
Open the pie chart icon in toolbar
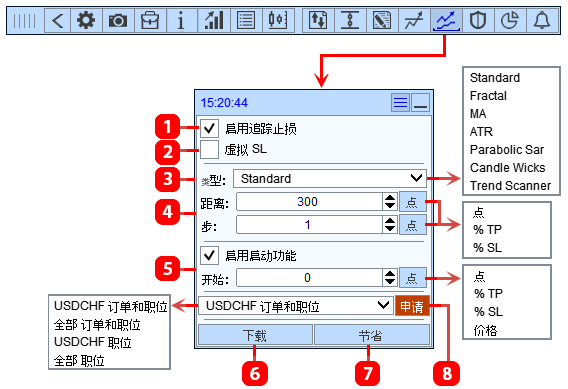(510, 21)
